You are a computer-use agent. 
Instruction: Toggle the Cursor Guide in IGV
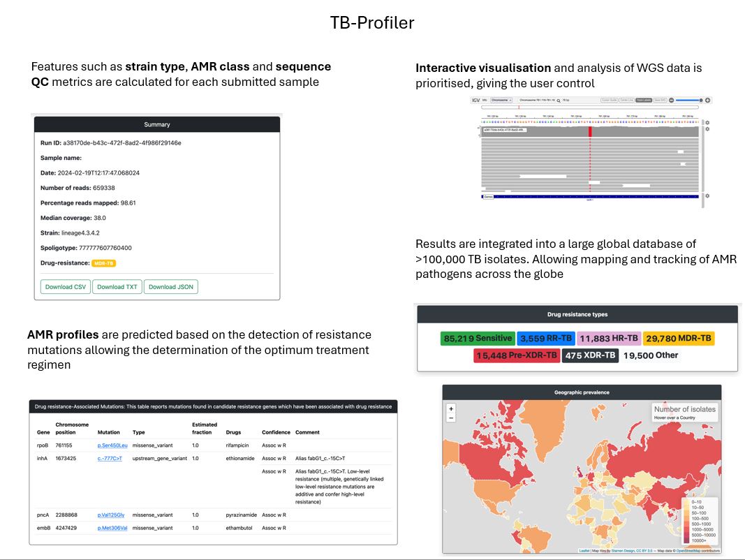tap(609, 101)
